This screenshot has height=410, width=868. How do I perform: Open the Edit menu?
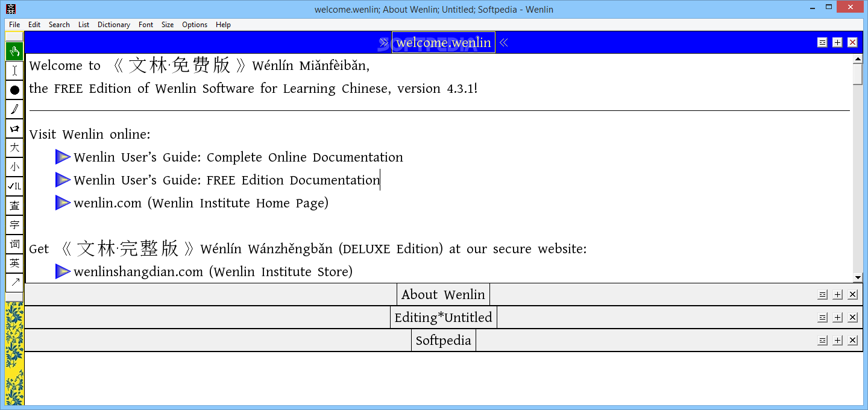pyautogui.click(x=34, y=25)
